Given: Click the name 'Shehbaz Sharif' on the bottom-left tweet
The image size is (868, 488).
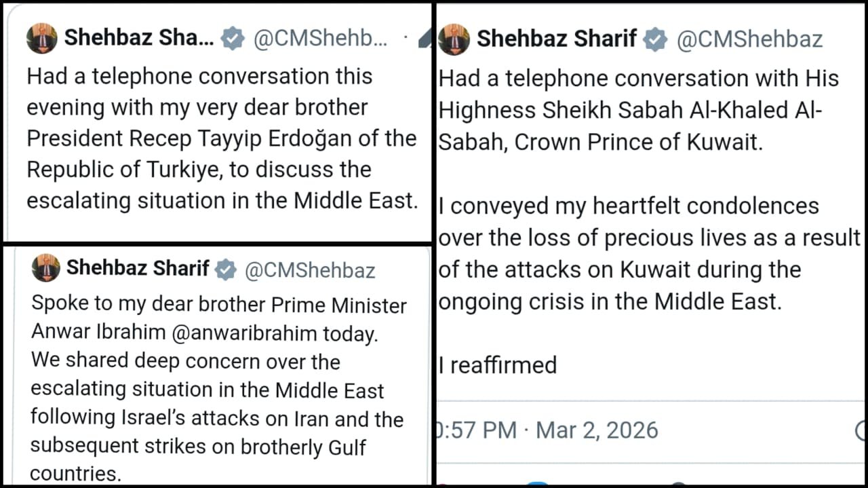Looking at the screenshot, I should [138, 269].
